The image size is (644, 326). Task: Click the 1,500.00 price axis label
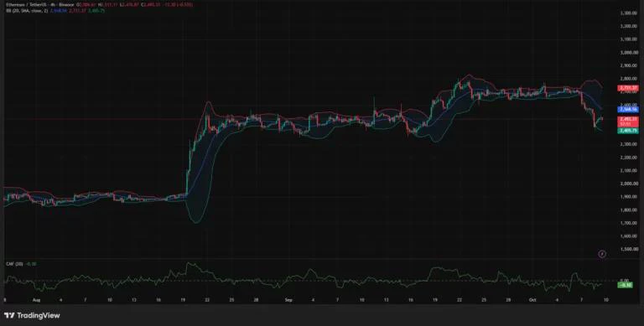point(628,249)
